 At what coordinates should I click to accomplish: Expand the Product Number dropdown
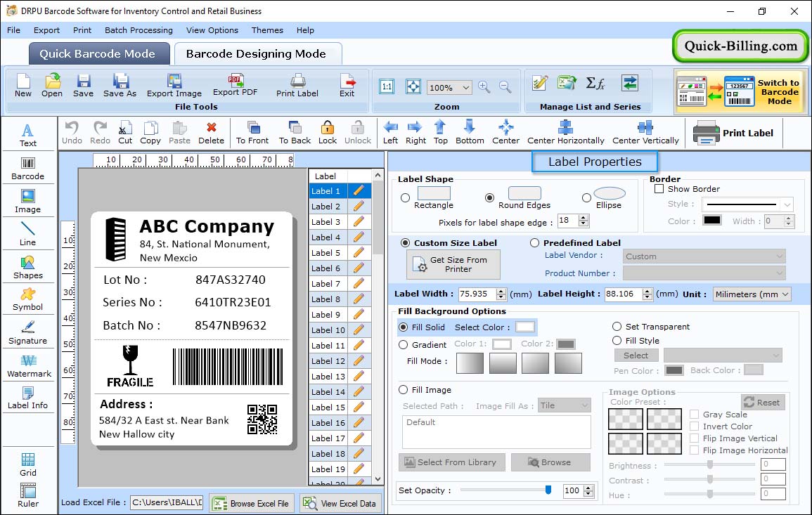click(x=780, y=273)
